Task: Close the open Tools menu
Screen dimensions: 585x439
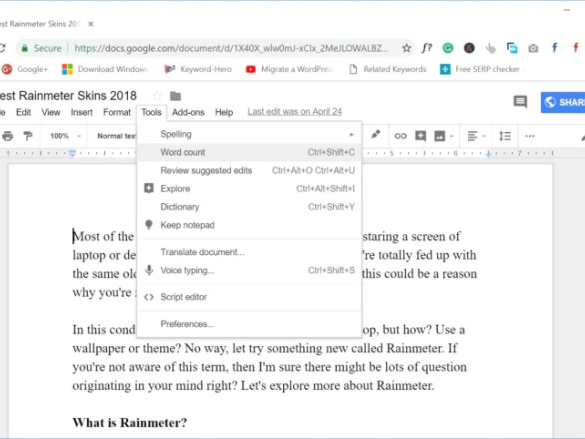Action: click(151, 112)
